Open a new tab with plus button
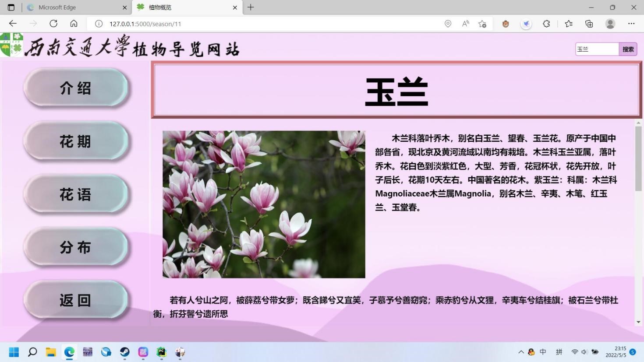The width and height of the screenshot is (644, 362). (251, 7)
